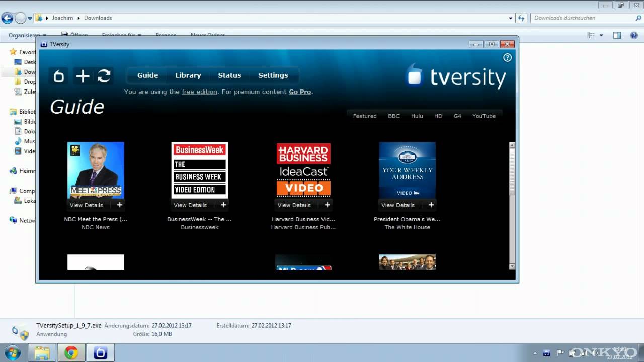
Task: Click the plus add-media icon in TVersity toolbar
Action: click(83, 76)
